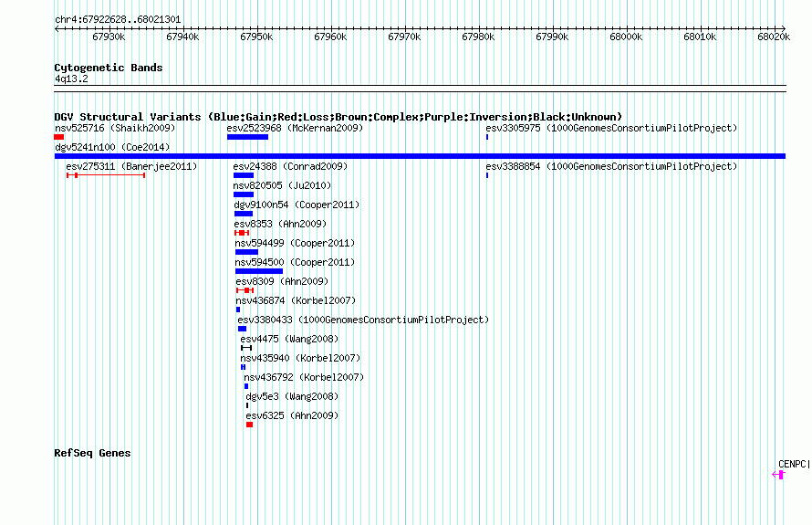Open the nsv525716 (Shaikh2009) label

point(115,128)
